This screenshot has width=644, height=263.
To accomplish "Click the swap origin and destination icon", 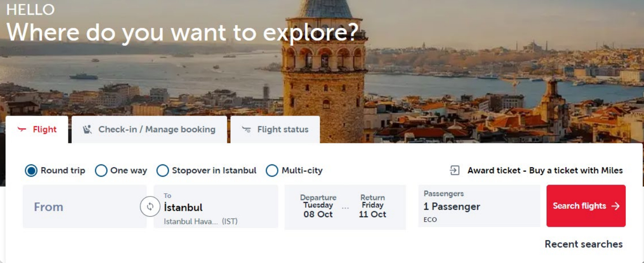I will [150, 207].
